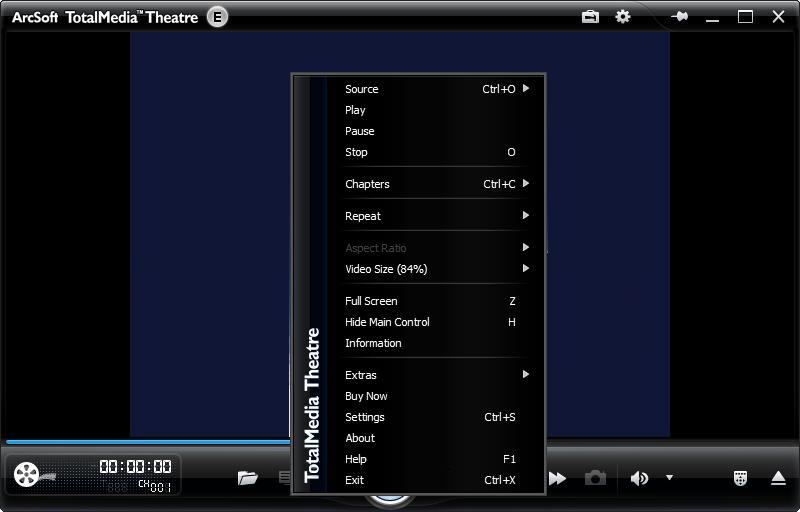Choose Exit in context menu
The image size is (800, 512).
click(x=437, y=480)
